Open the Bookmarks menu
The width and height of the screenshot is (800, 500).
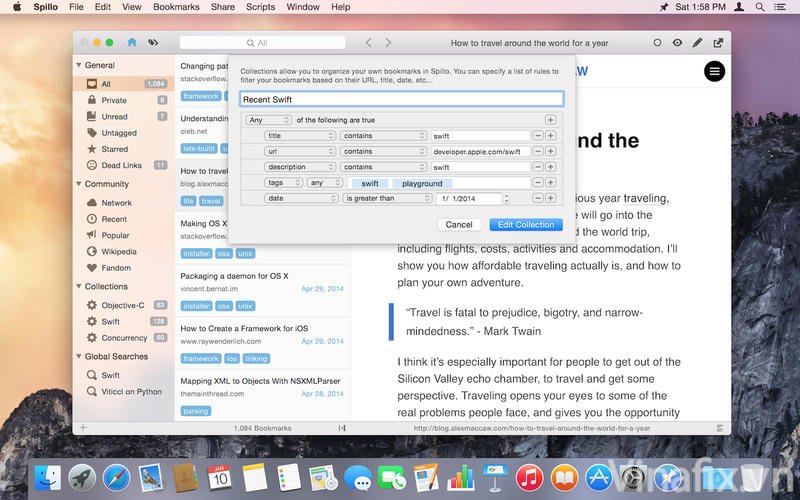pyautogui.click(x=176, y=7)
